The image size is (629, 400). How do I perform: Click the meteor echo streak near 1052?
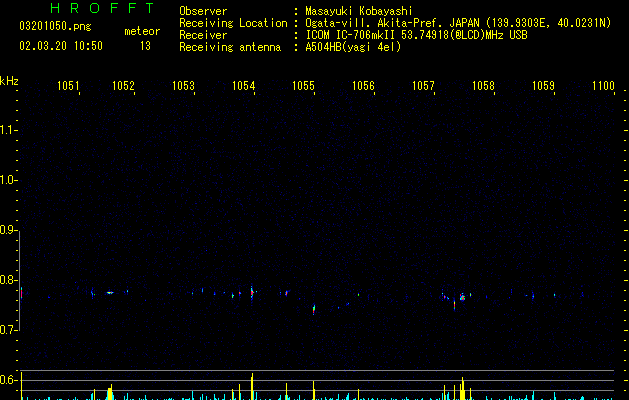110,293
